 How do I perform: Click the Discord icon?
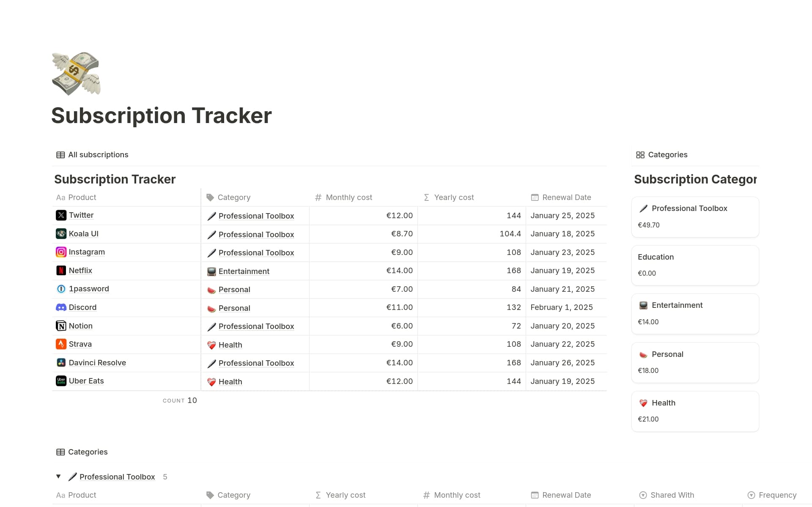click(61, 307)
